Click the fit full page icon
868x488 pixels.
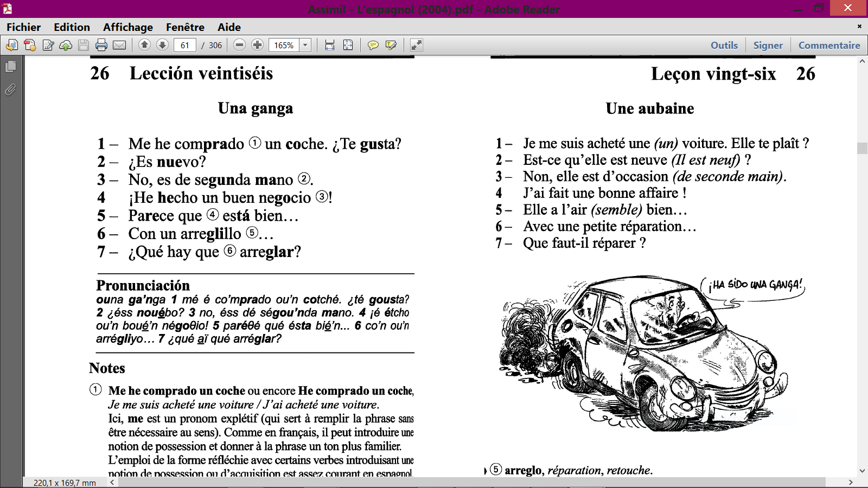tap(348, 45)
